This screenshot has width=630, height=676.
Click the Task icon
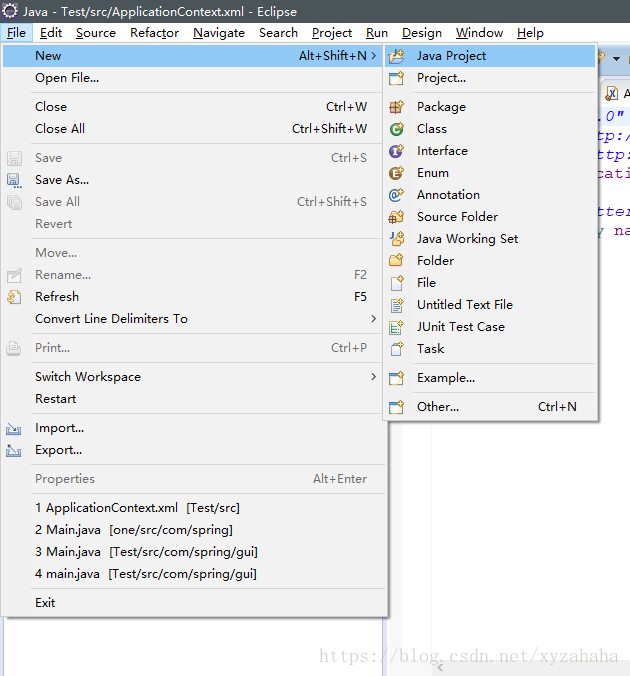(396, 349)
